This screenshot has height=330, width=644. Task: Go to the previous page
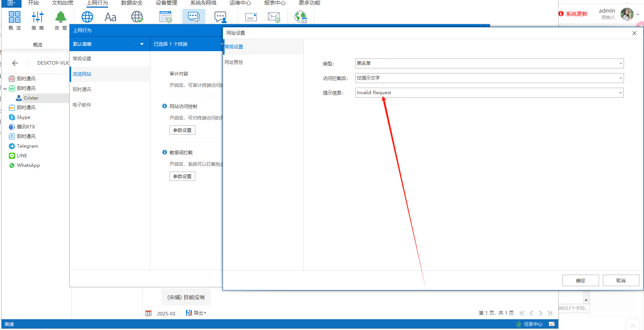tap(531, 313)
